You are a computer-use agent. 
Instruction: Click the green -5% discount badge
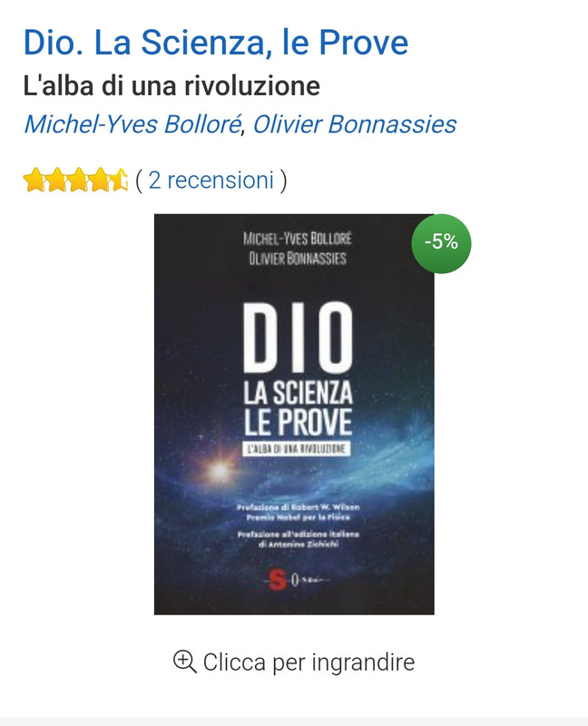[x=441, y=243]
